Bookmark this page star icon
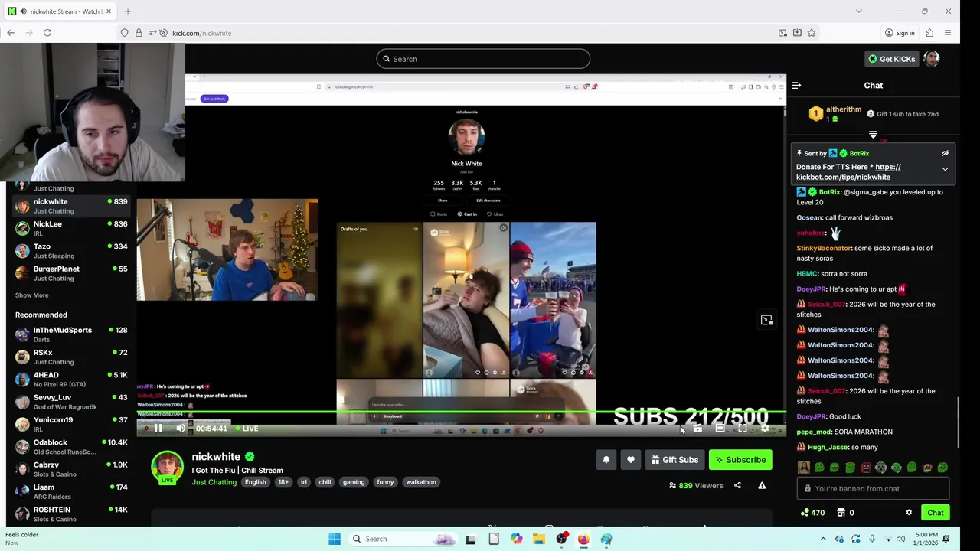The image size is (980, 551). coord(812,33)
